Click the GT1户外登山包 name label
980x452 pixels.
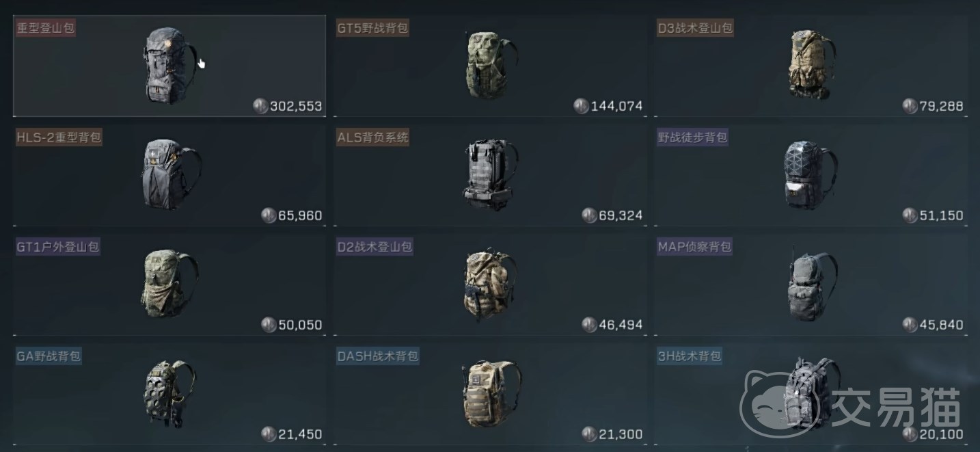click(58, 246)
